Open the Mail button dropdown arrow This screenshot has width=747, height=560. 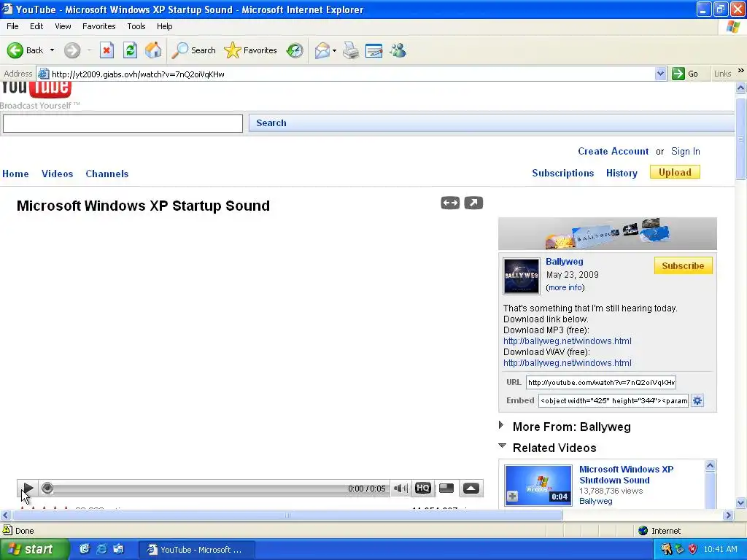coord(334,50)
